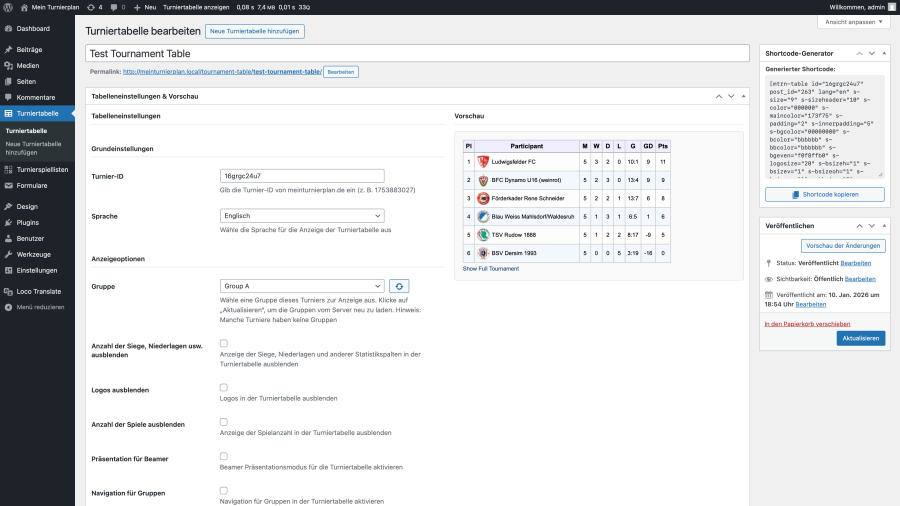
Task: Click the Turnier-ID input field
Action: [x=302, y=176]
